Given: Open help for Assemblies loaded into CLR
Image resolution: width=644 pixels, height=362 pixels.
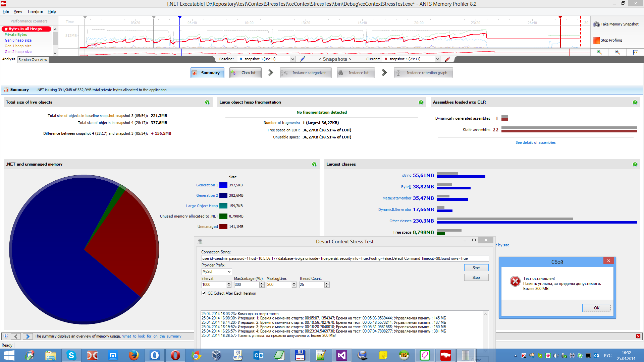Looking at the screenshot, I should pyautogui.click(x=635, y=102).
